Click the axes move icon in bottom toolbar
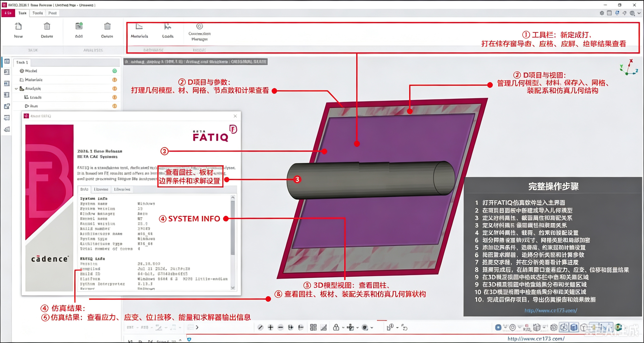The width and height of the screenshot is (644, 343). point(350,327)
